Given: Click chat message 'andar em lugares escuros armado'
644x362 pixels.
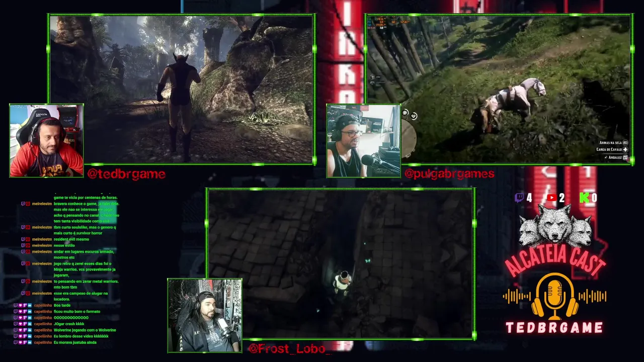Looking at the screenshot, I should [x=84, y=254].
